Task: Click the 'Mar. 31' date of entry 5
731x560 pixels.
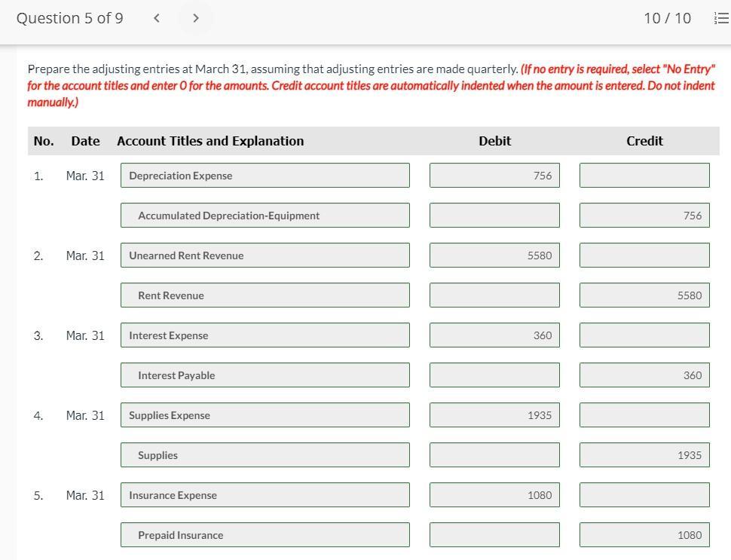Action: [85, 495]
